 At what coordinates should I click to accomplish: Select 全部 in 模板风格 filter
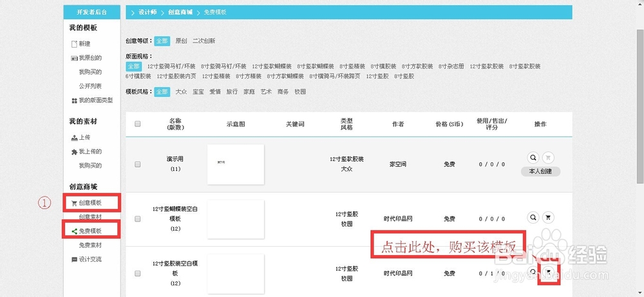(162, 91)
